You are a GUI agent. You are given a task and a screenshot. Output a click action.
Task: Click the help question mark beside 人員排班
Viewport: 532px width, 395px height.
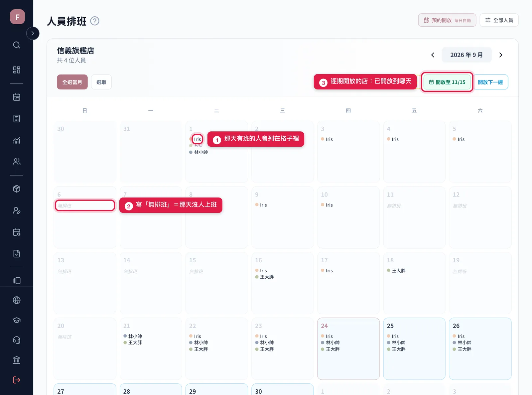tap(95, 21)
